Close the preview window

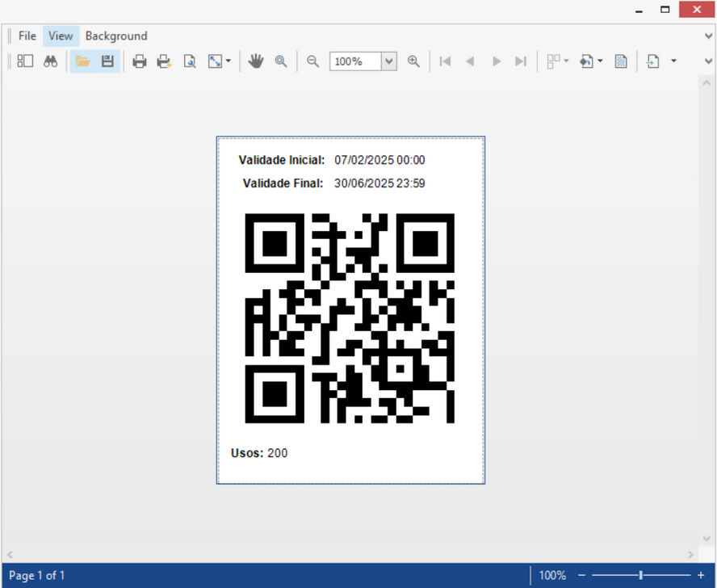click(697, 10)
